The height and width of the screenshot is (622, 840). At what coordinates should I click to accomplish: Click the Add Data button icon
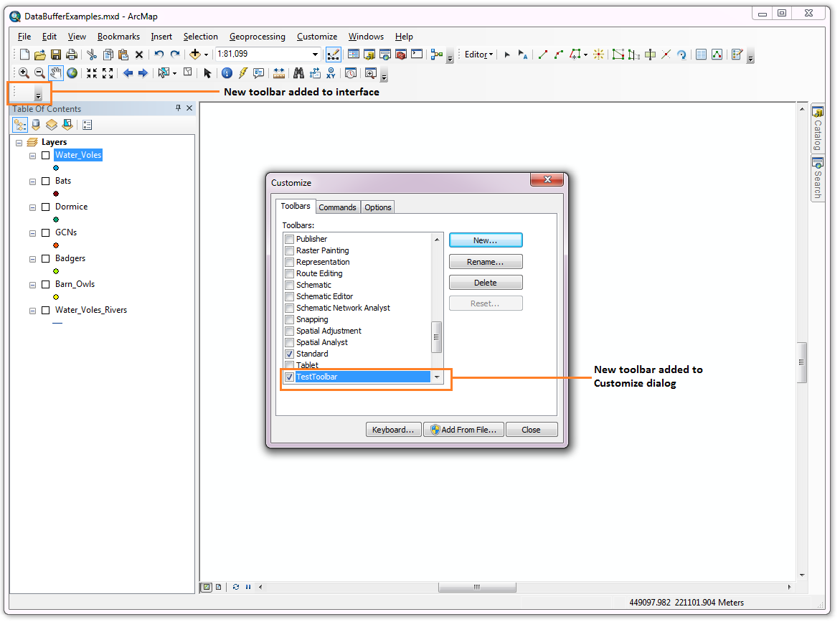195,54
